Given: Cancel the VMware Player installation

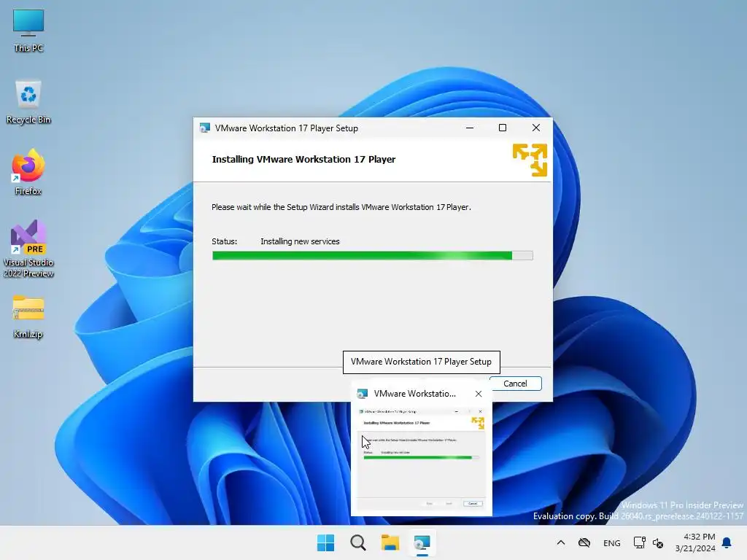Looking at the screenshot, I should click(516, 384).
